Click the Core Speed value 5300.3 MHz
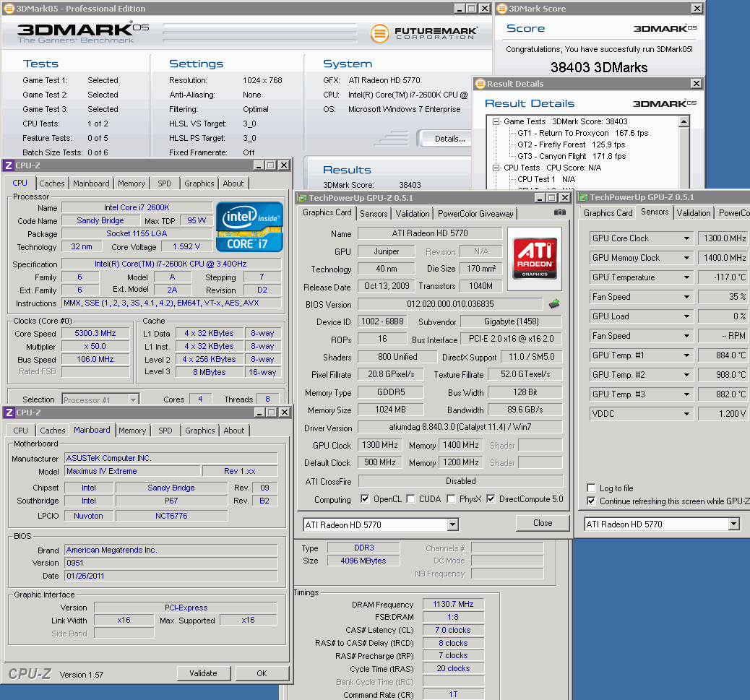Screen dimensions: 750x700 95,333
